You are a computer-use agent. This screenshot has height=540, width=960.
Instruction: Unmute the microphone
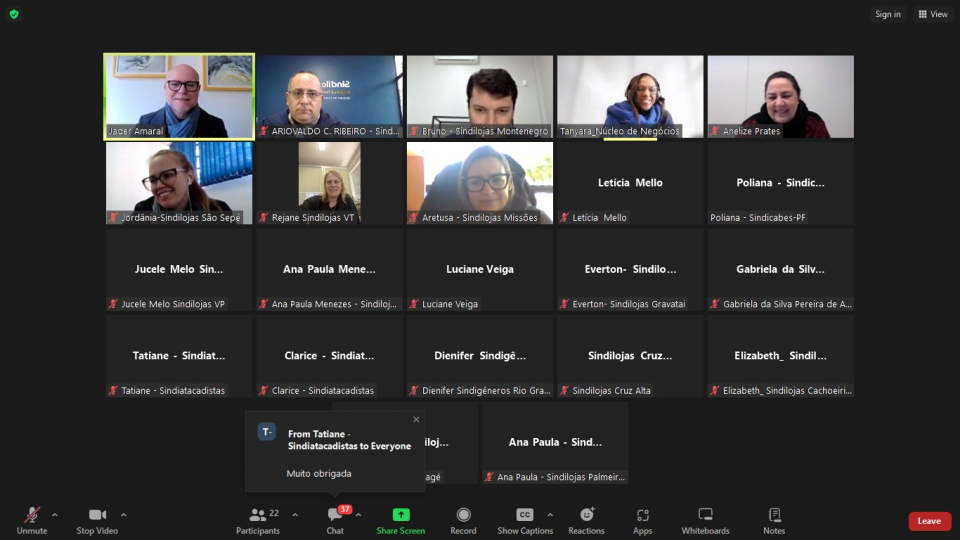tap(32, 519)
